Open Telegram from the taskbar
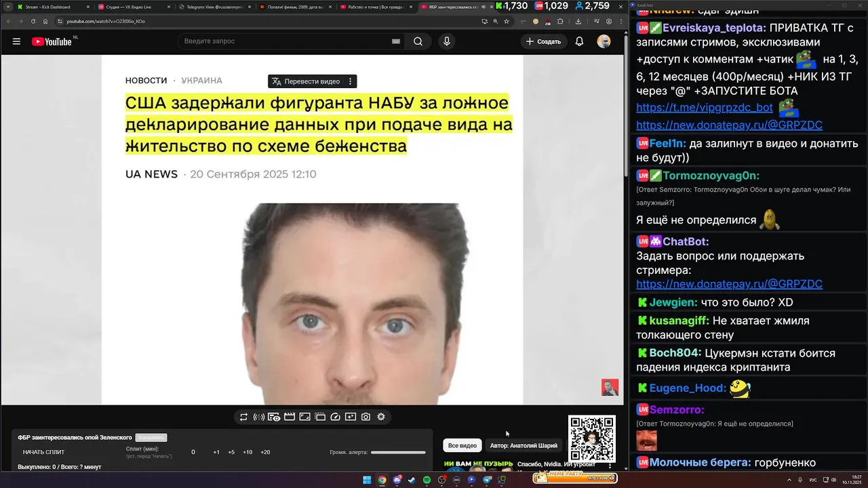 click(x=487, y=480)
